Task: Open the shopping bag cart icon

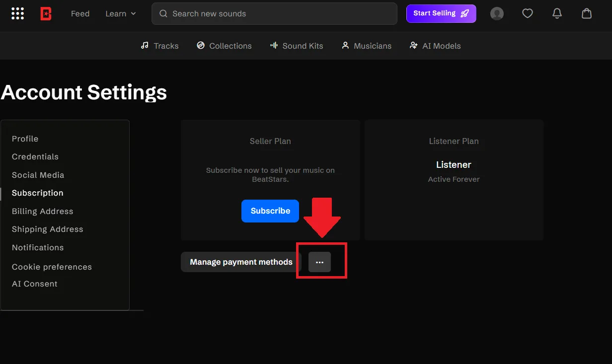Action: [587, 13]
